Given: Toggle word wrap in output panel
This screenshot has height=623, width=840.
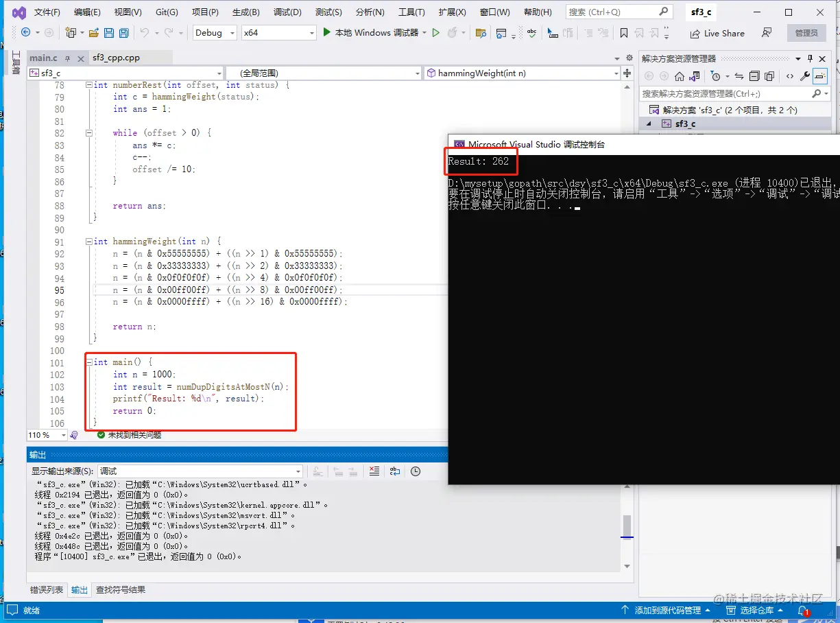Looking at the screenshot, I should 395,471.
